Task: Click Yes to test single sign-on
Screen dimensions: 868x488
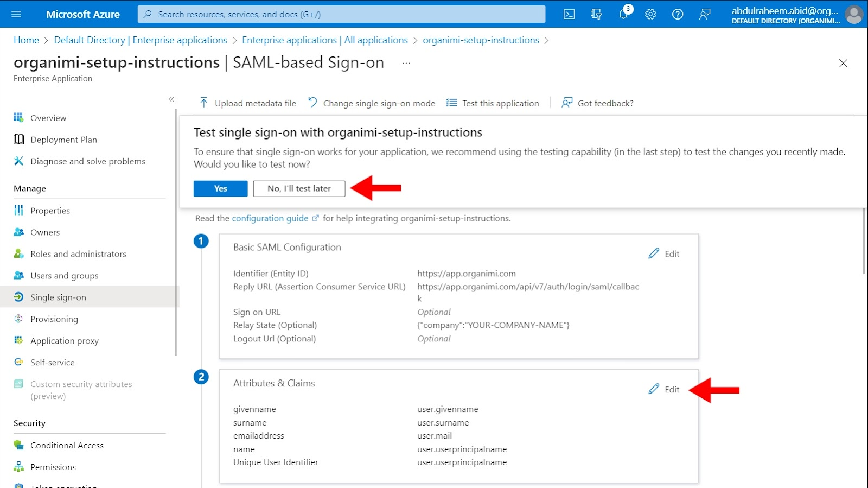Action: pos(220,188)
